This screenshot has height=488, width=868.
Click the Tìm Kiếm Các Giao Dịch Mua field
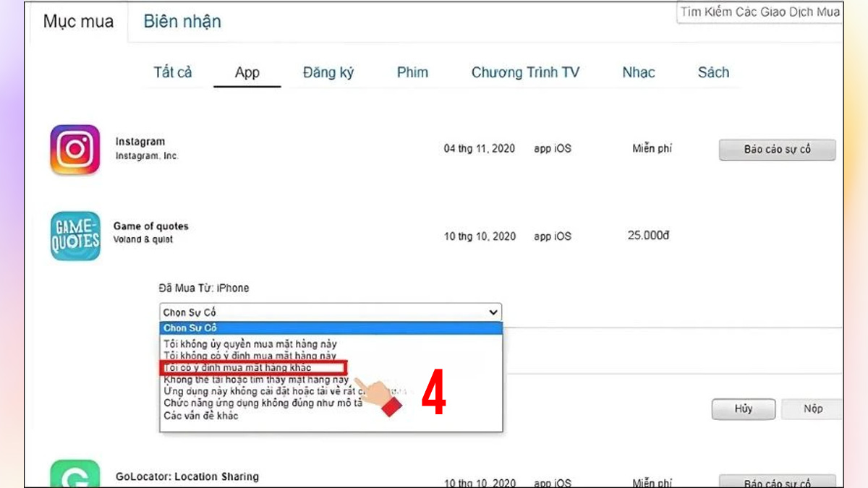coord(759,12)
